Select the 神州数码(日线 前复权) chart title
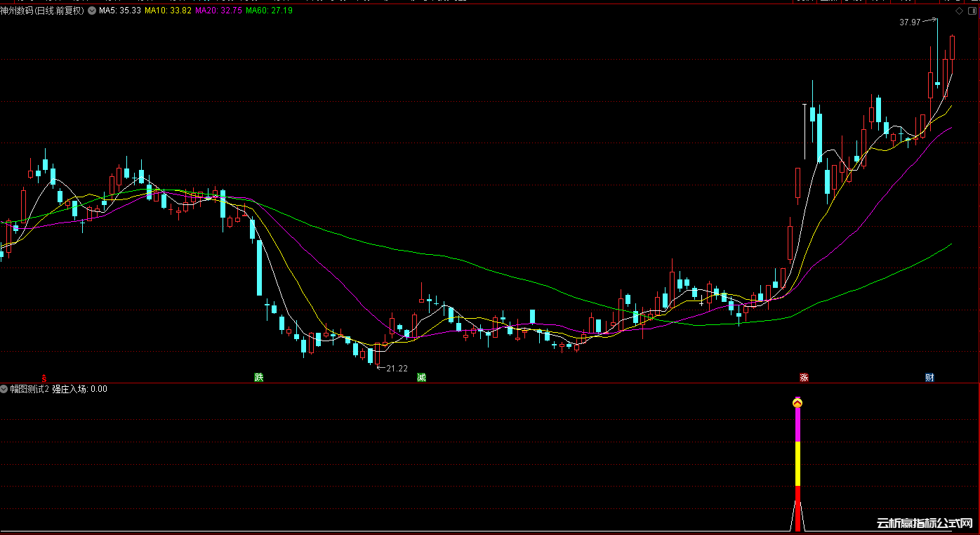The height and width of the screenshot is (535, 980). click(x=43, y=11)
